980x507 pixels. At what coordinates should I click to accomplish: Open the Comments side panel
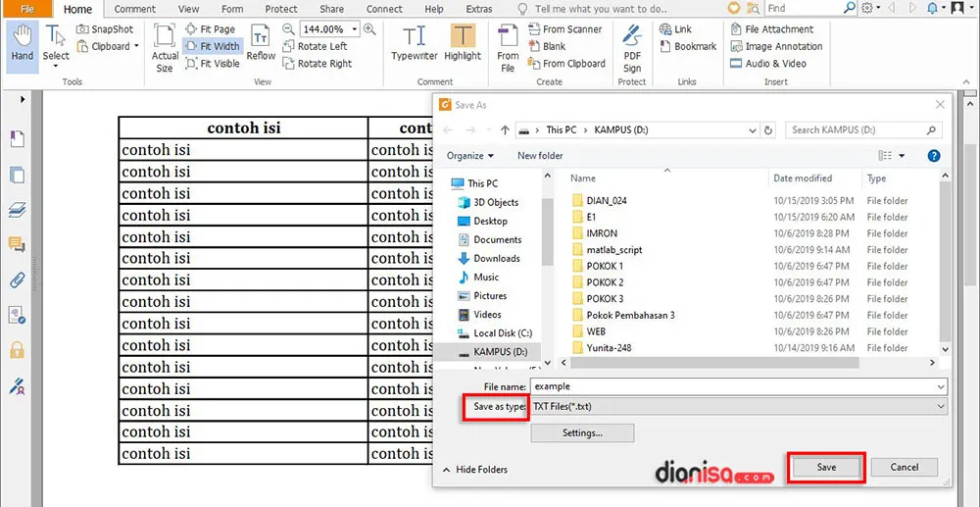[x=17, y=244]
